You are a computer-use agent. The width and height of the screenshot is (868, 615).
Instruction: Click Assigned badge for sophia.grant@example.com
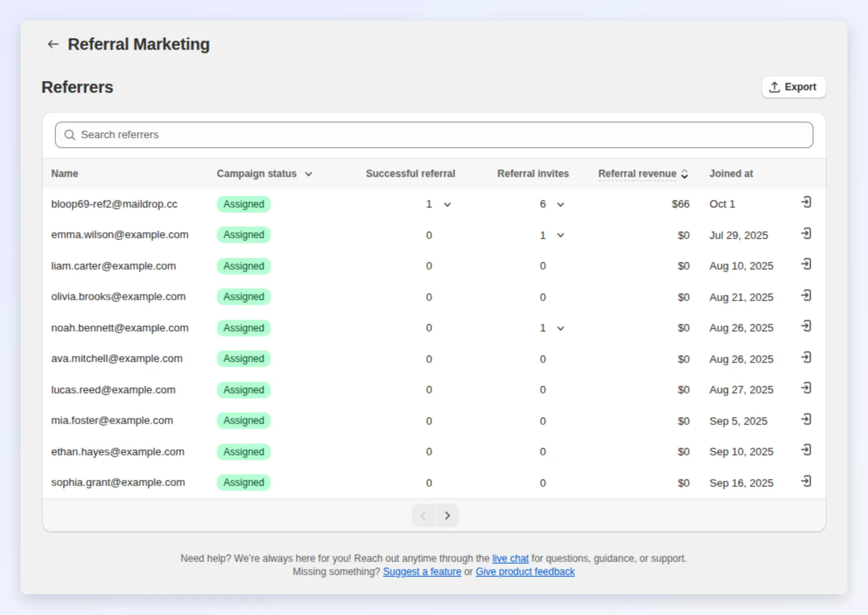click(244, 483)
